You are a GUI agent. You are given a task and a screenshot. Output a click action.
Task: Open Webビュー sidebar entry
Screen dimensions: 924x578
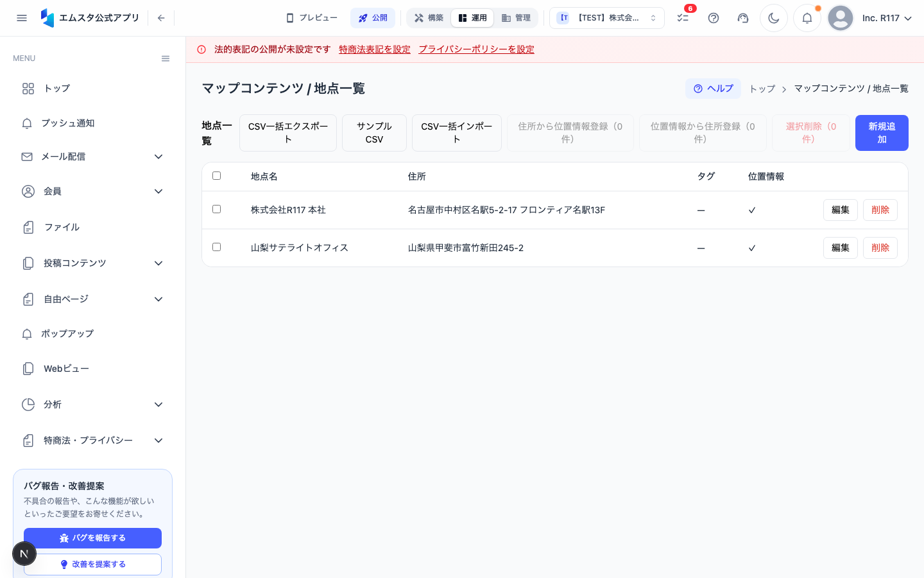point(92,369)
